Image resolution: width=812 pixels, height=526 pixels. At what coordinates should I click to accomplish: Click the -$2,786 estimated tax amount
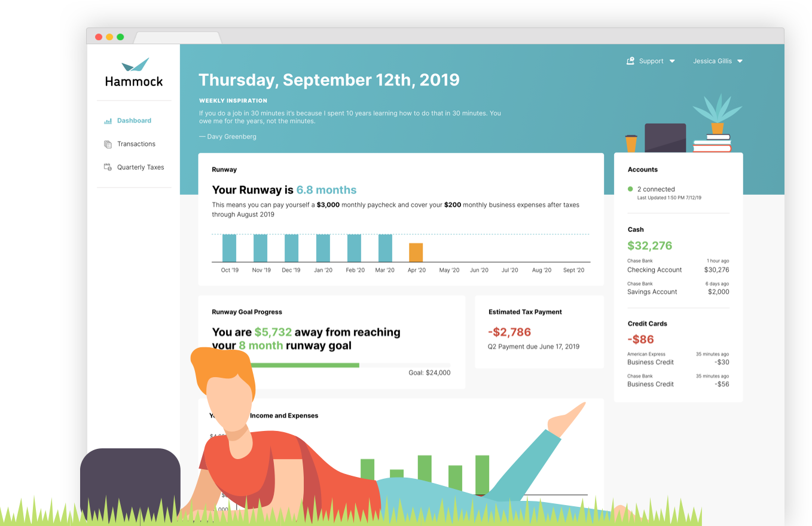(509, 332)
